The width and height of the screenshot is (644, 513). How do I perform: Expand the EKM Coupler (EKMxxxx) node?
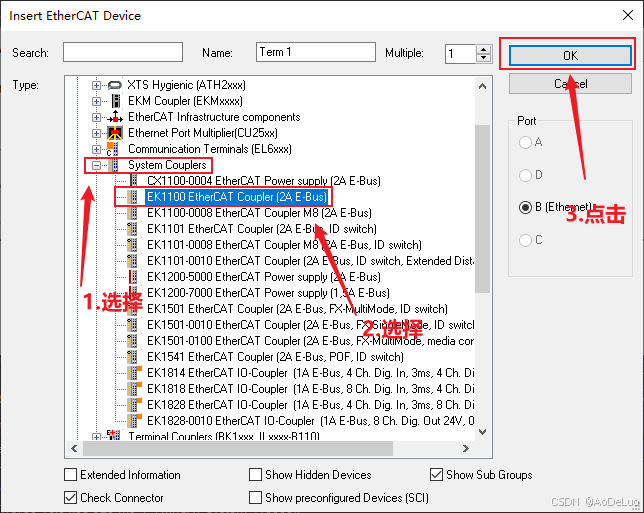point(96,101)
